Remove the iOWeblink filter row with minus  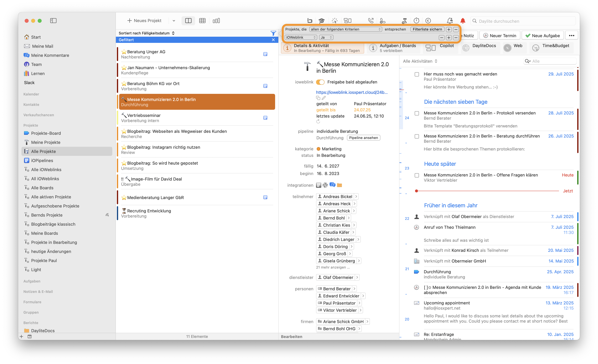(442, 38)
